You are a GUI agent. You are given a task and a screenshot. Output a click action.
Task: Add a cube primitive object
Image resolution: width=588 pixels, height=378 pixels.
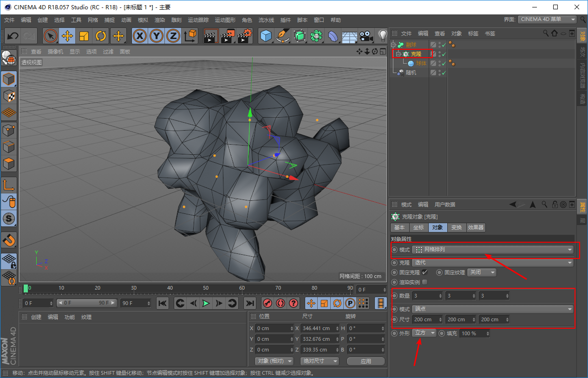click(266, 36)
